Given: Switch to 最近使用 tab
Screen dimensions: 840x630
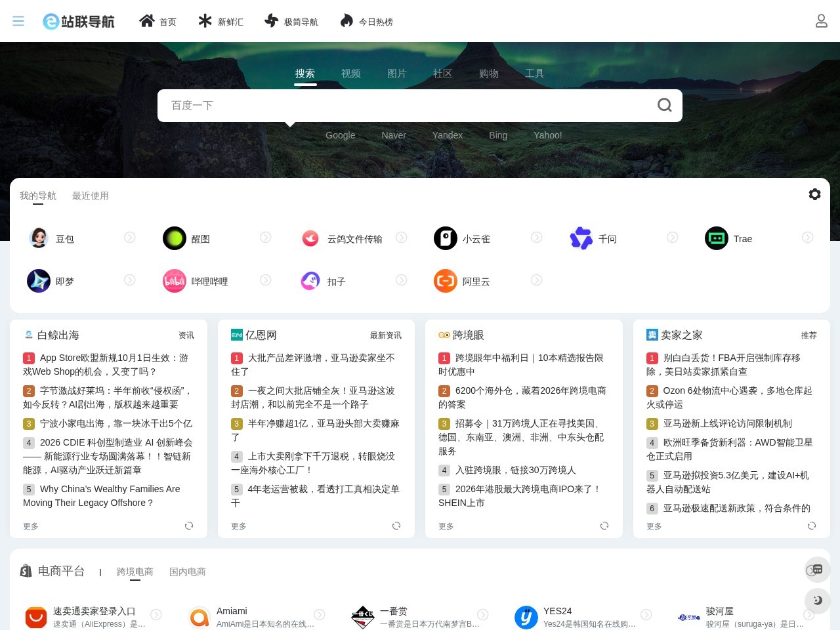Looking at the screenshot, I should coord(91,196).
